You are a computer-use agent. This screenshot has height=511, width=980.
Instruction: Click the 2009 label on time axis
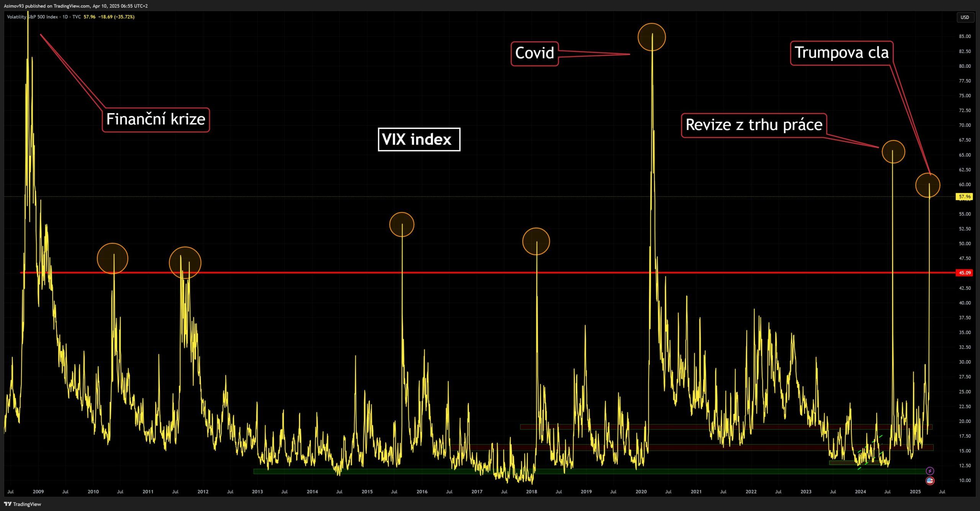tap(38, 492)
